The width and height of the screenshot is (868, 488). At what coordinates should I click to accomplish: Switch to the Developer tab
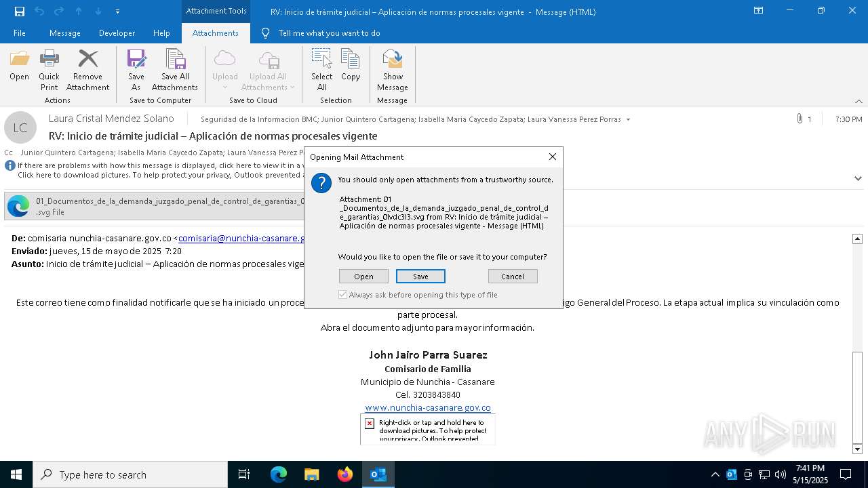(117, 33)
